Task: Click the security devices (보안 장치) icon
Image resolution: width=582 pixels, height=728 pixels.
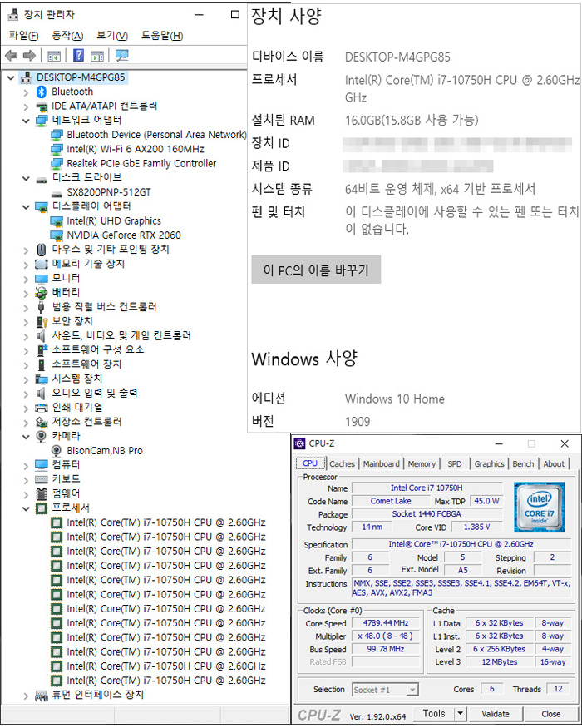Action: coord(42,321)
